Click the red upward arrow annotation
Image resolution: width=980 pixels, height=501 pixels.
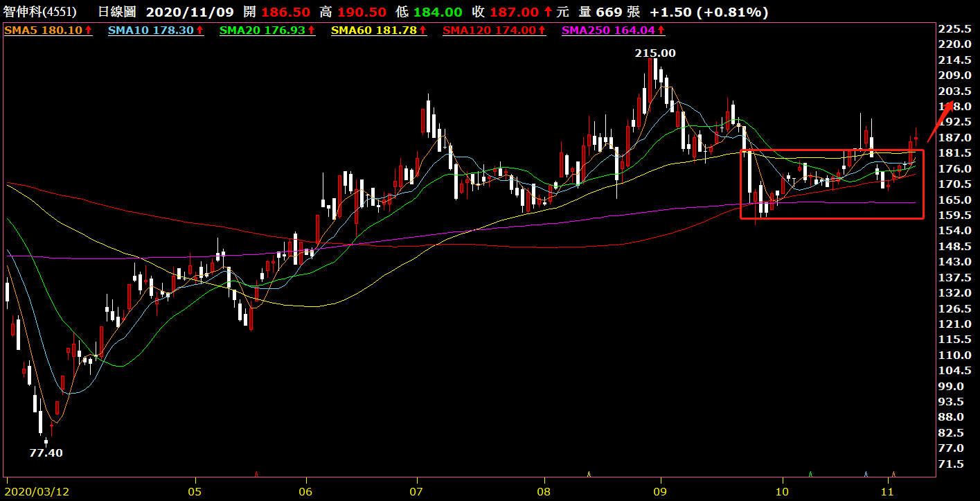coord(942,121)
